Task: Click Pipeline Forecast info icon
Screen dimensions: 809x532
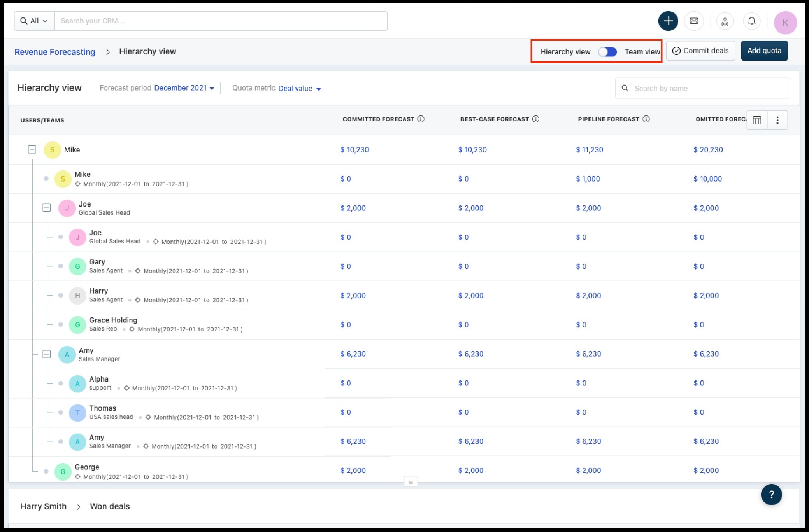Action: [x=646, y=119]
